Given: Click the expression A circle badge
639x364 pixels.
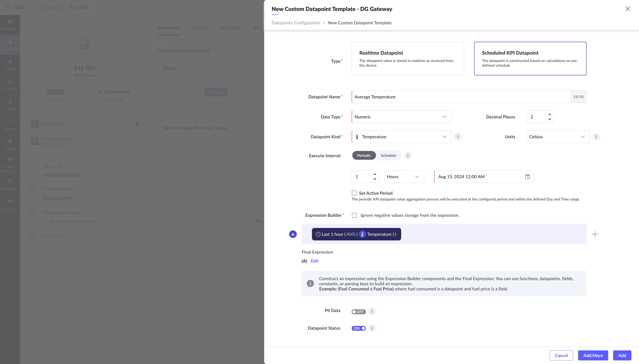Looking at the screenshot, I should [x=293, y=234].
